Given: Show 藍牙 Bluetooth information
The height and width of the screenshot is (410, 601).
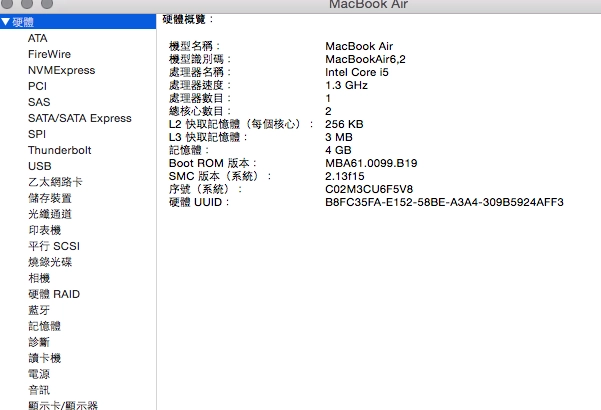Looking at the screenshot, I should point(39,310).
